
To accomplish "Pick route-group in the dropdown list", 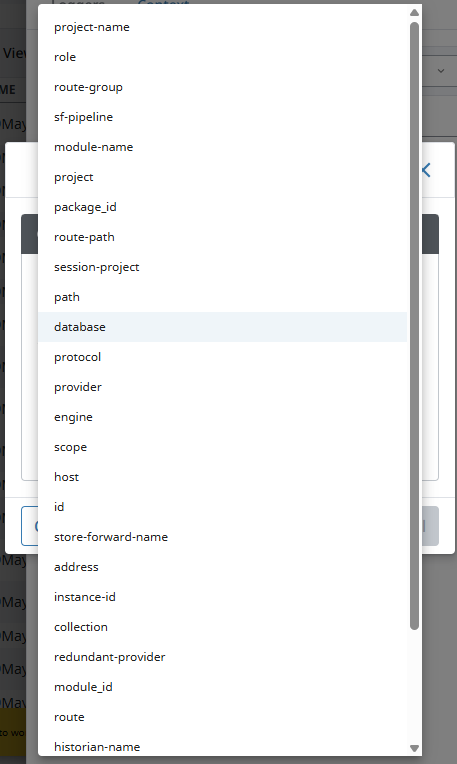I will click(222, 87).
